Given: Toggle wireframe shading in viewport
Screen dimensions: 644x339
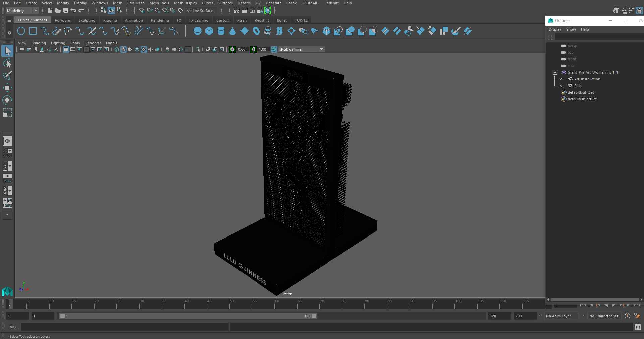Looking at the screenshot, I should 117,49.
